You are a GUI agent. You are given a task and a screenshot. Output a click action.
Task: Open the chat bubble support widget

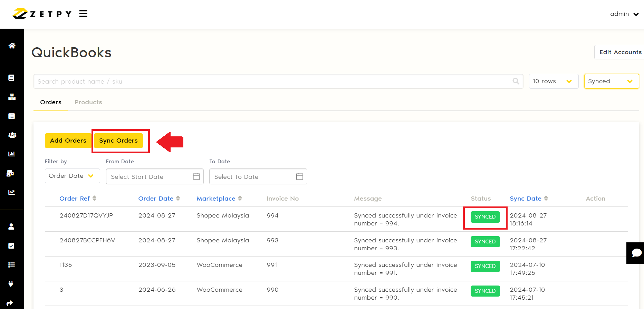coord(636,253)
